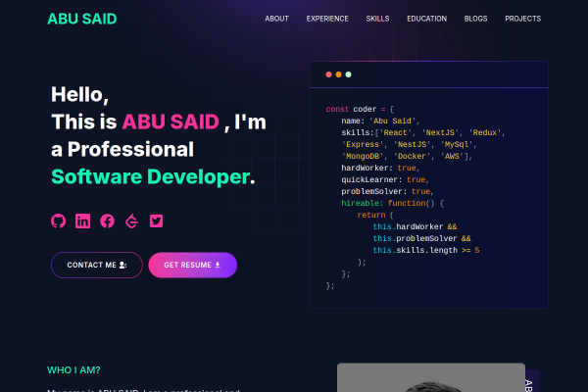Click the Hello, greeting text
588x392 pixels.
coord(80,94)
